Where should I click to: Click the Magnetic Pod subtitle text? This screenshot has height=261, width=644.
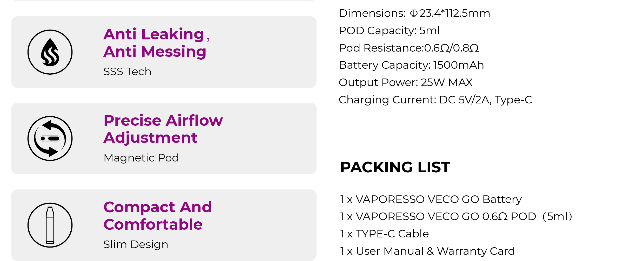[141, 158]
